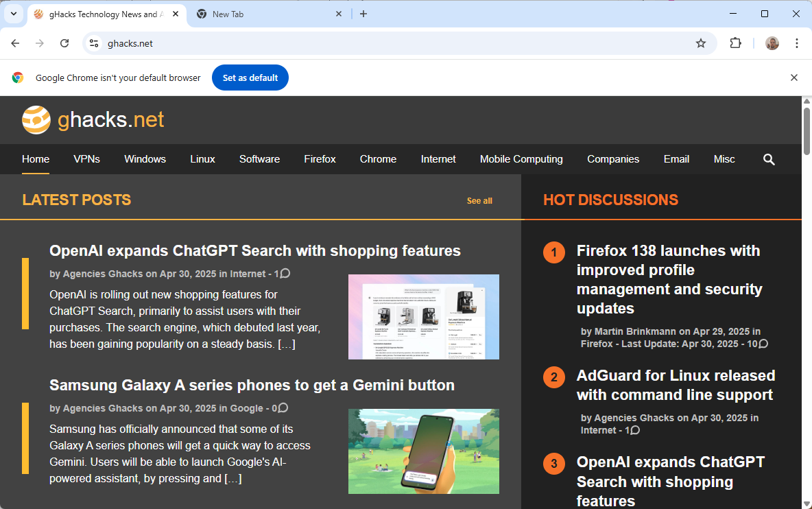Go to the Home menu item
812x509 pixels.
[x=36, y=159]
